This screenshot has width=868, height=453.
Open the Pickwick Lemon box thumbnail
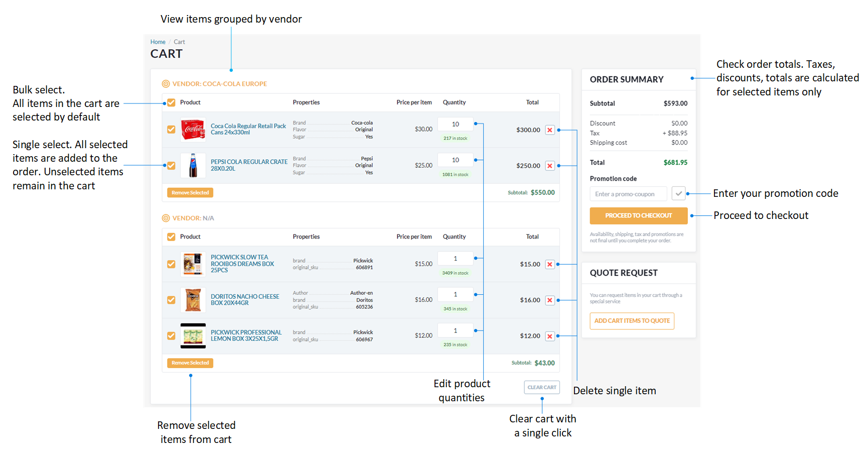[x=193, y=336]
